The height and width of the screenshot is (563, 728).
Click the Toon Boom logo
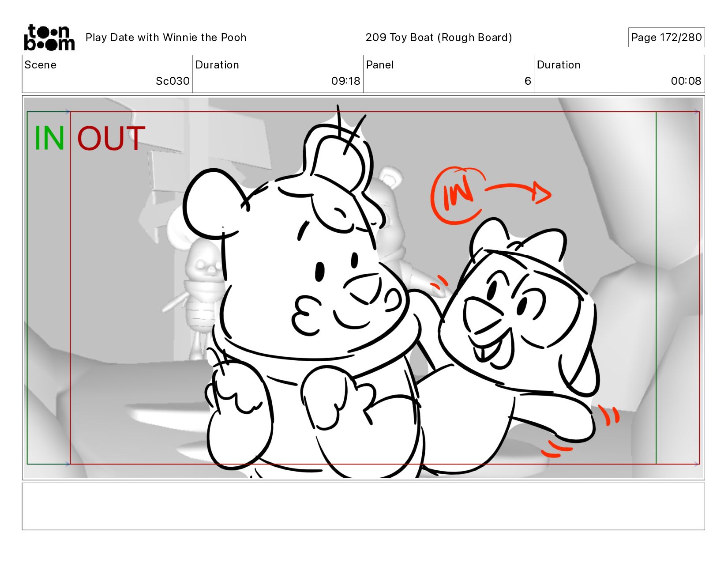[49, 38]
